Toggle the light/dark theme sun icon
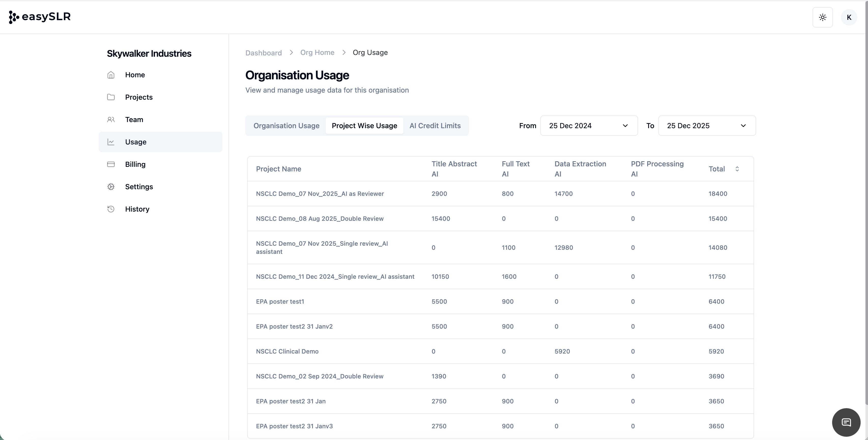Image resolution: width=868 pixels, height=440 pixels. [822, 17]
